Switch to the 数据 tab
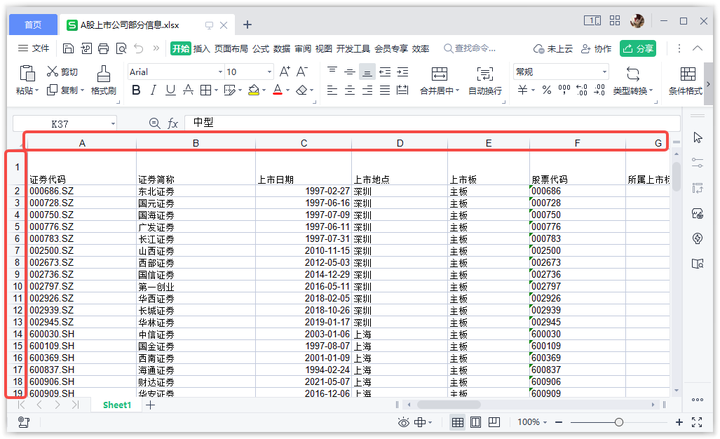Screen dimensions: 720x439 click(281, 49)
